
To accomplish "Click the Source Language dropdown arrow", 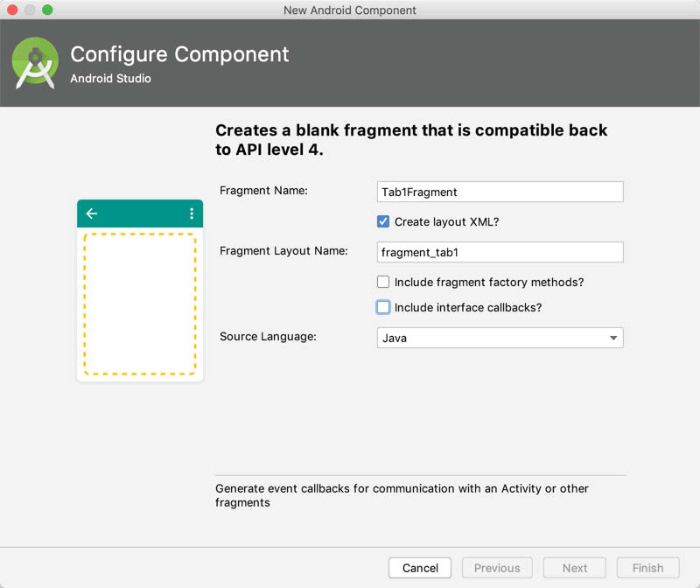I will point(613,338).
